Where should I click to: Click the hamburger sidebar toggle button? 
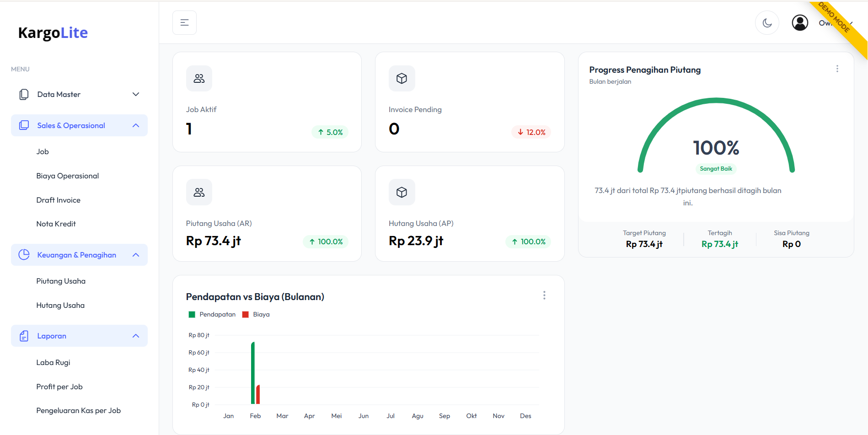point(184,23)
